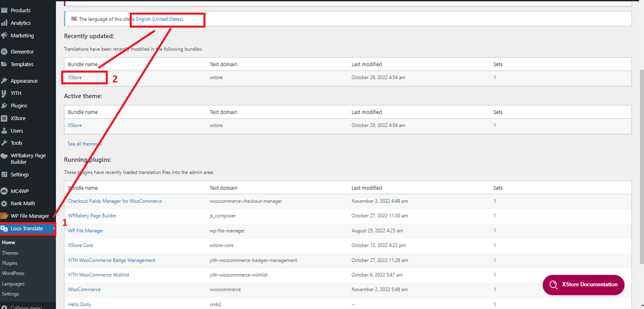Click the Appearance paintbrush icon
Image resolution: width=644 pixels, height=309 pixels.
pos(5,81)
